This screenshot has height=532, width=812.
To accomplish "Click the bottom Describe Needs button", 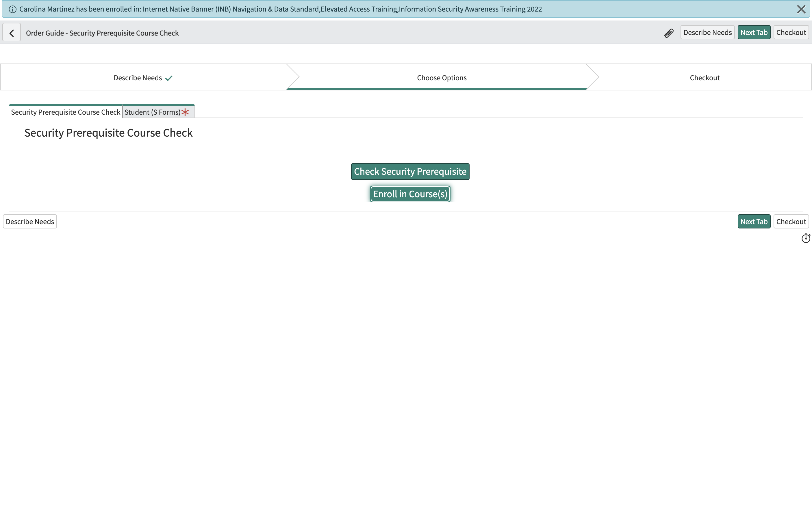I will pos(30,222).
